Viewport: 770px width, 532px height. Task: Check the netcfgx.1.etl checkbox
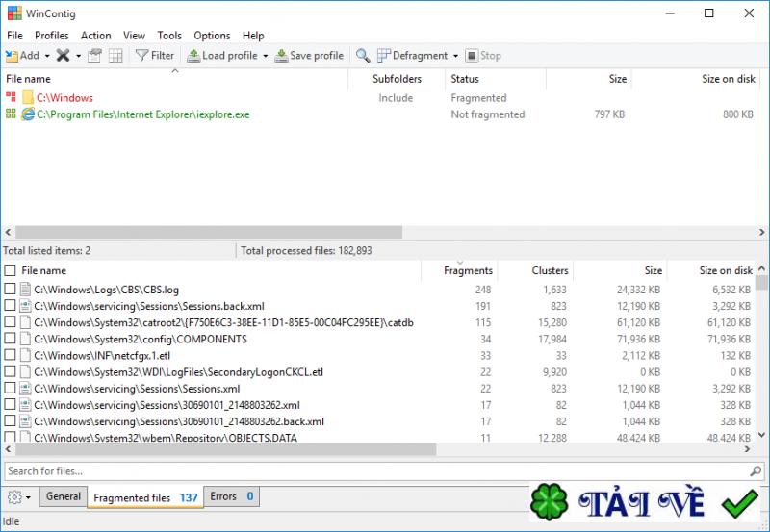tap(10, 355)
